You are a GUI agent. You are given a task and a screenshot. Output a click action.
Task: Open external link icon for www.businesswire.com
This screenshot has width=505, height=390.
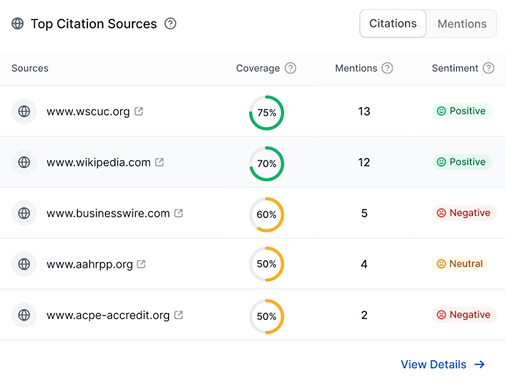pyautogui.click(x=179, y=213)
